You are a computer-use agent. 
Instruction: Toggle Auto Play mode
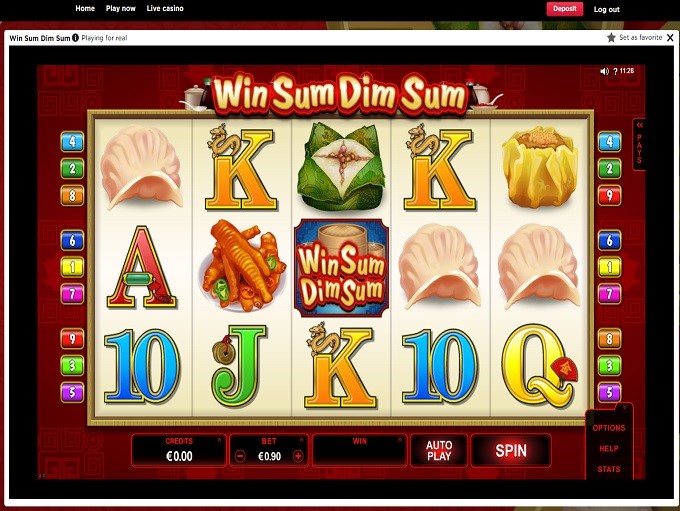click(439, 451)
